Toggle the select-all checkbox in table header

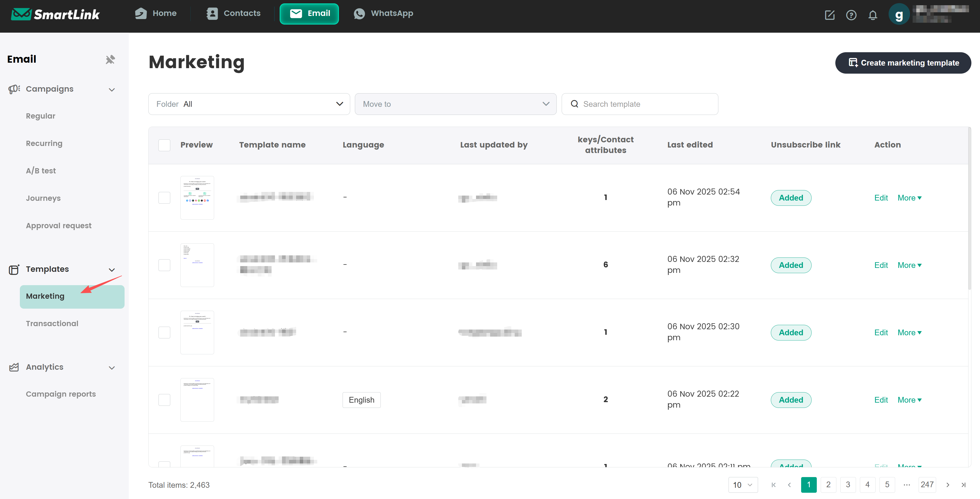164,145
